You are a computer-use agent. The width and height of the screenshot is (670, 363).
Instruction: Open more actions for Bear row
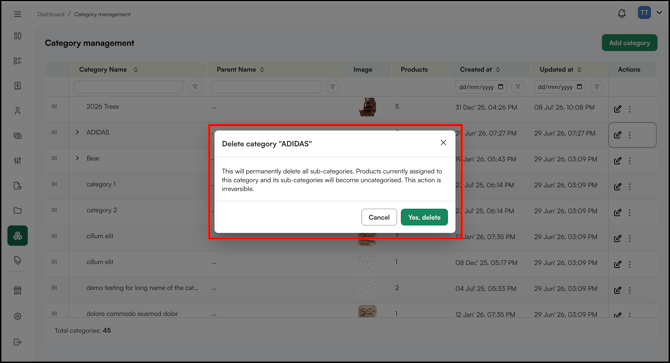click(629, 161)
